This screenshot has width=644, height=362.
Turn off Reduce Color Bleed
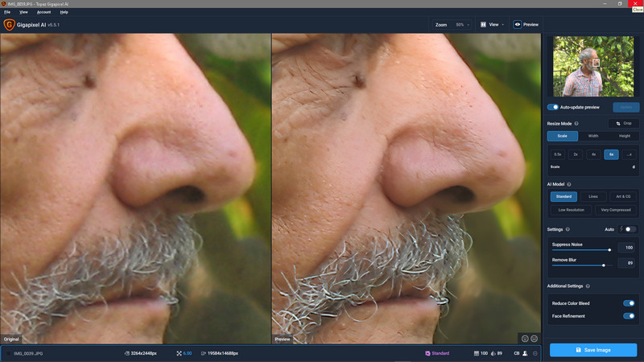[629, 303]
